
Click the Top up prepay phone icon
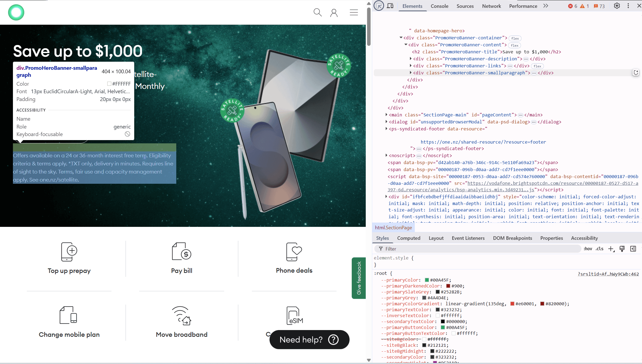(x=69, y=252)
